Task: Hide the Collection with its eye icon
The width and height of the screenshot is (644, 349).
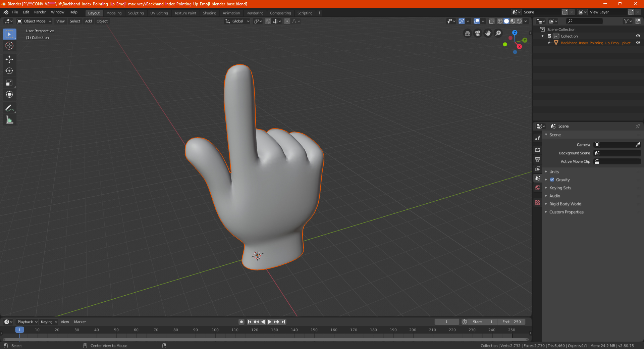Action: pyautogui.click(x=638, y=36)
